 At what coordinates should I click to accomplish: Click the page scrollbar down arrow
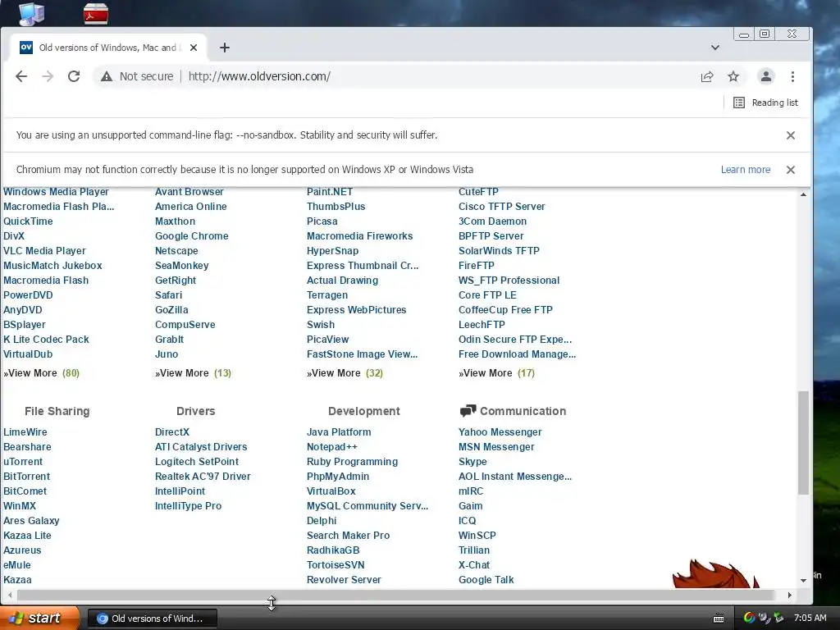point(803,580)
